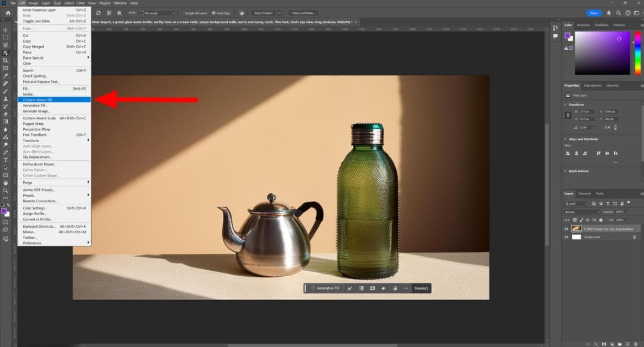Click the Background layer thumbnail
Viewport: 644px width, 347px height.
[577, 237]
